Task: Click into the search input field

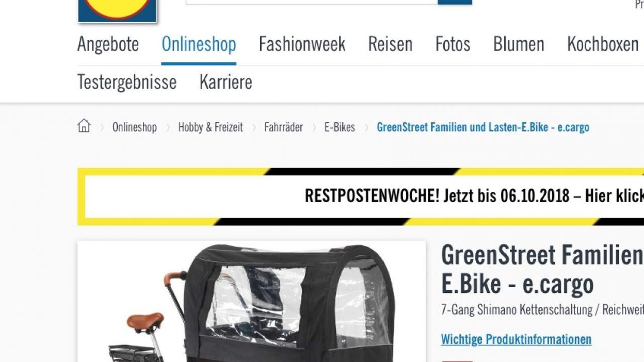Action: coord(312,2)
